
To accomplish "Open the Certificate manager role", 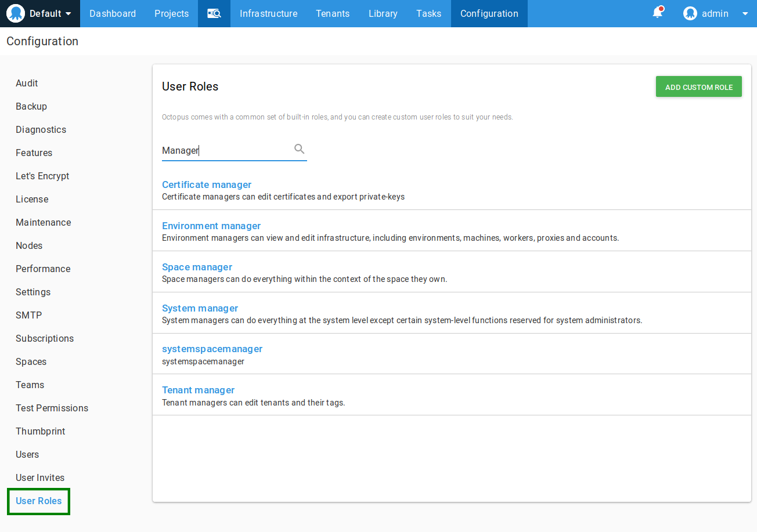I will pos(207,184).
